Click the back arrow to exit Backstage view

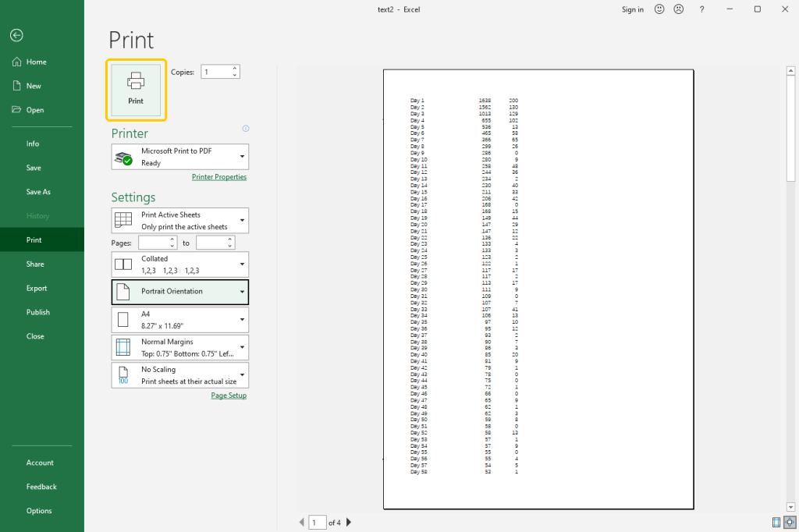point(16,35)
